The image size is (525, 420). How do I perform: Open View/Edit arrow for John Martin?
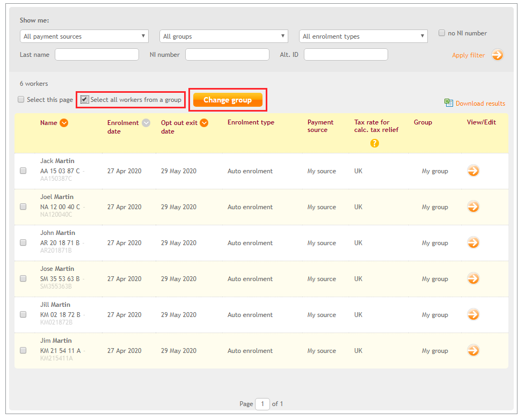(473, 242)
